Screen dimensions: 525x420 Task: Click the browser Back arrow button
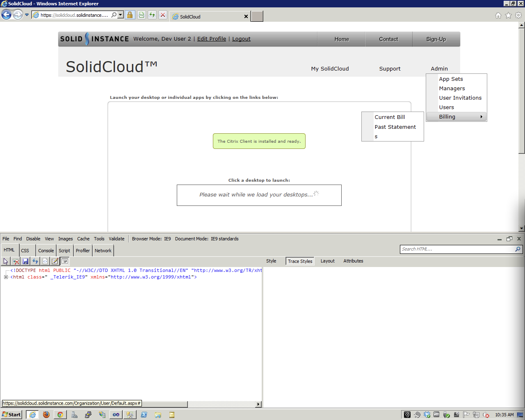[6, 15]
